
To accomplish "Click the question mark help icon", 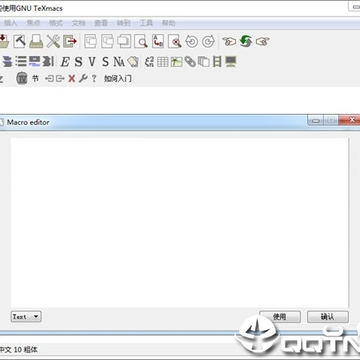I will (94, 79).
